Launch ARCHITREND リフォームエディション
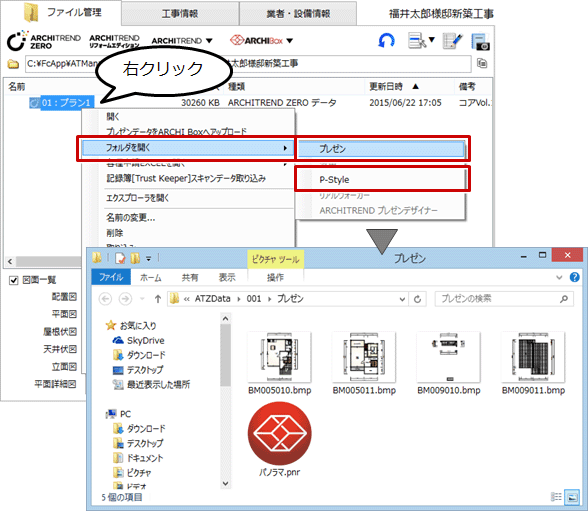The image size is (588, 511). tap(114, 41)
